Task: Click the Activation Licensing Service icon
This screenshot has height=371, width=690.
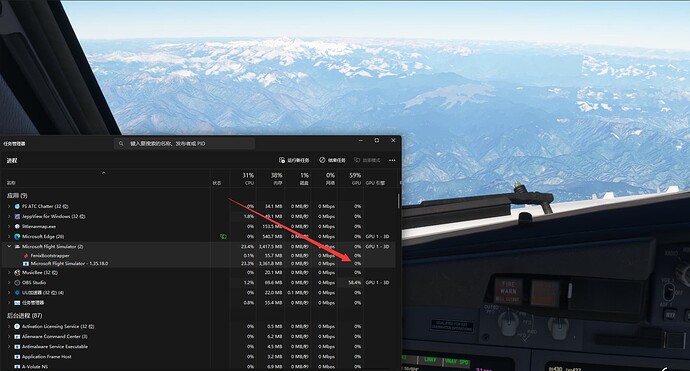Action: (x=17, y=327)
